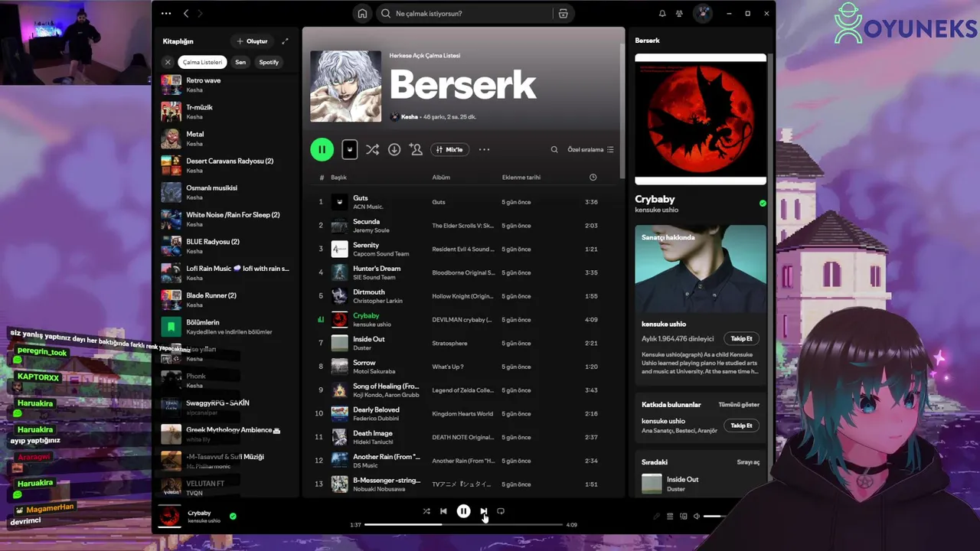The height and width of the screenshot is (551, 980).
Task: Open the profile avatar menu
Action: (x=702, y=13)
